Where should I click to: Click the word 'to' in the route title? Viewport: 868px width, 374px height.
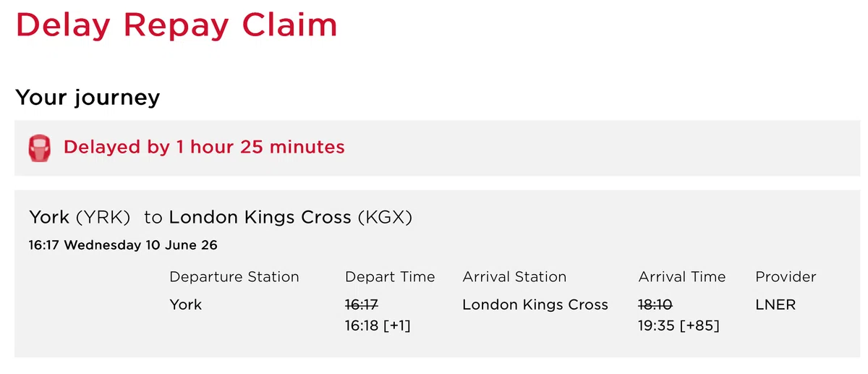click(152, 217)
